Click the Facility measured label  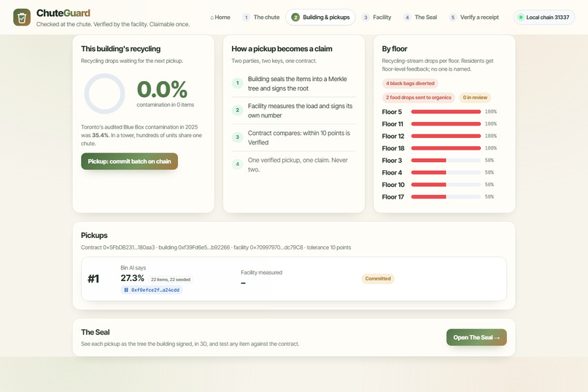point(261,273)
